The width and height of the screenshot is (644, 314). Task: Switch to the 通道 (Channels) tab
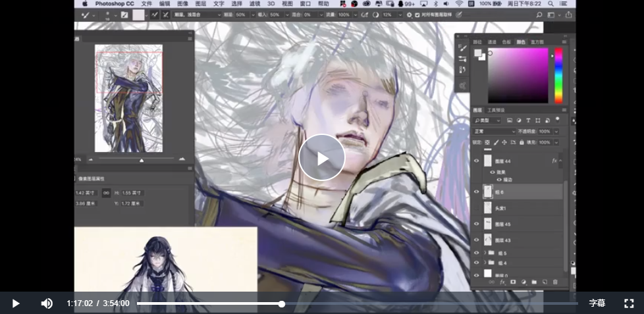tap(492, 42)
